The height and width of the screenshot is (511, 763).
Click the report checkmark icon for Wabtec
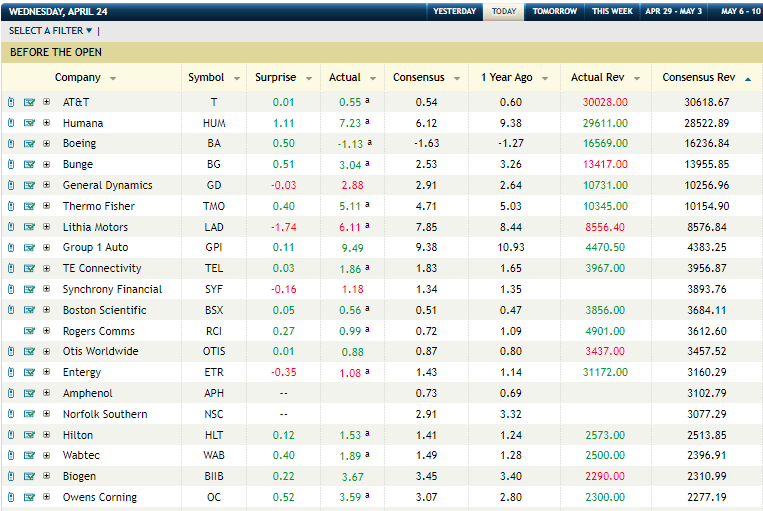coord(29,456)
